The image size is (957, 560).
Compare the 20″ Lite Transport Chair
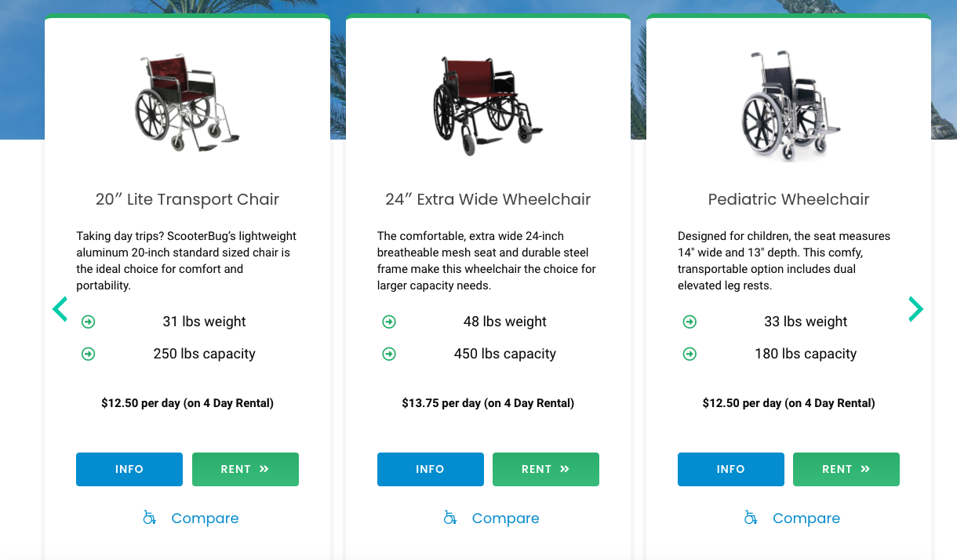205,518
